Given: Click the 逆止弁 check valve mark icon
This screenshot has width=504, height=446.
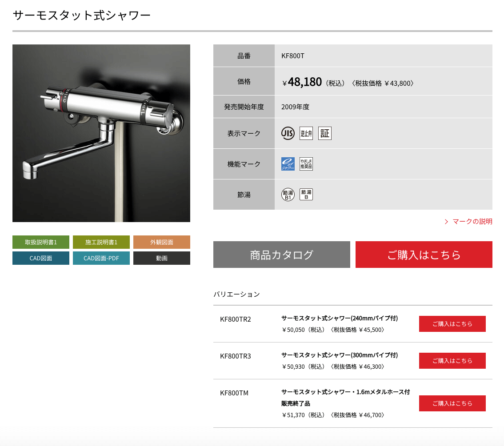Looking at the screenshot, I should (306, 133).
